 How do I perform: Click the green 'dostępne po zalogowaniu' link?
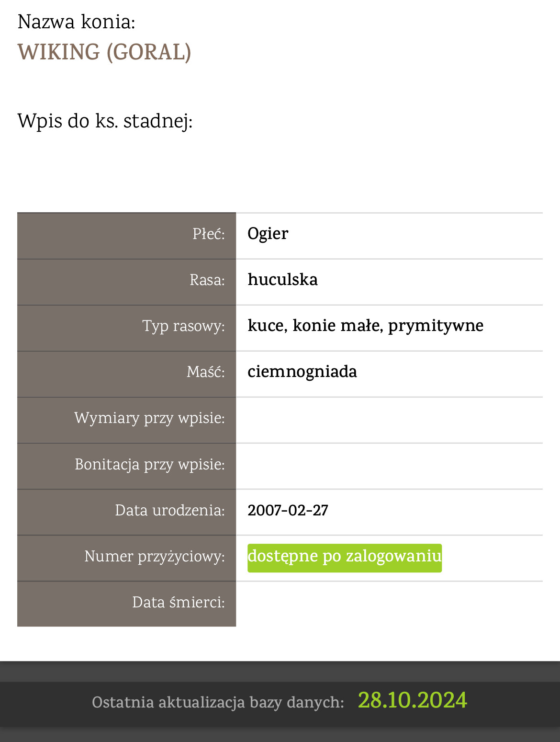[344, 557]
